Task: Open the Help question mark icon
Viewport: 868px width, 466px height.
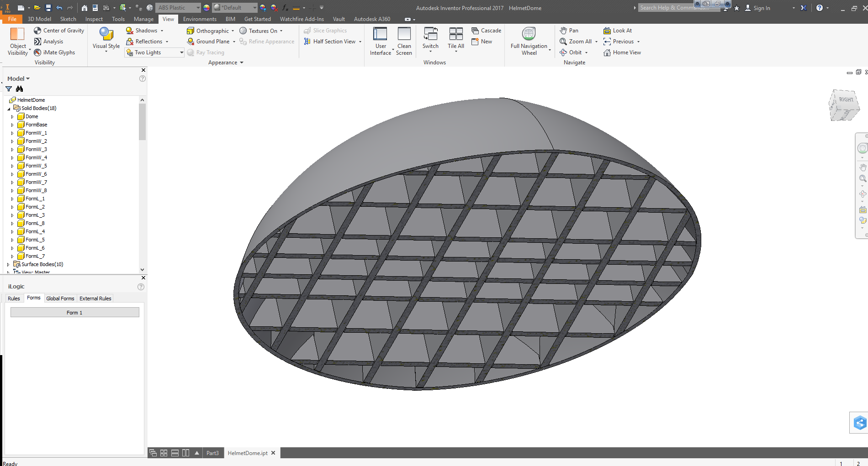Action: tap(820, 8)
